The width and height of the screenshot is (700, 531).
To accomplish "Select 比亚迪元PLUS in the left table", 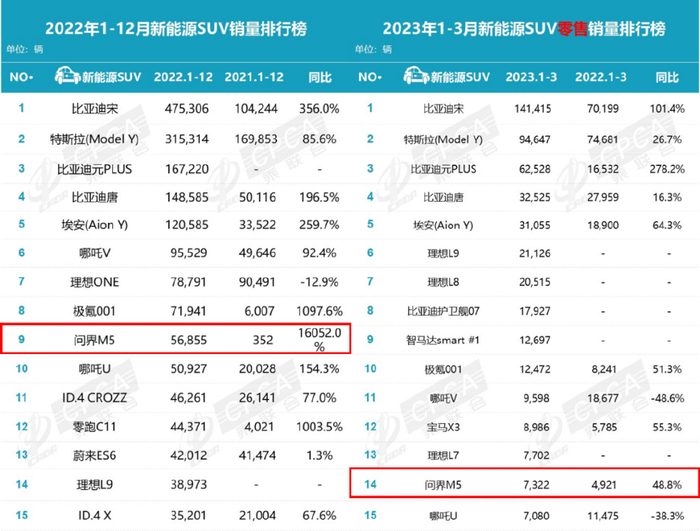I will pyautogui.click(x=95, y=169).
